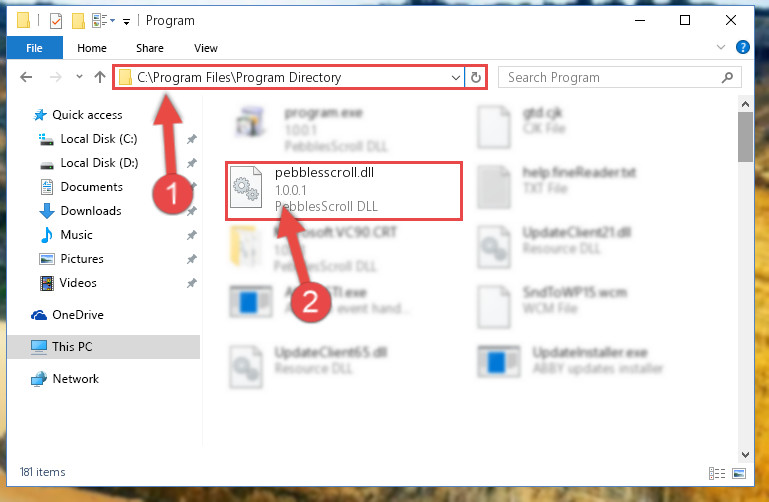
Task: Customize Quick Access Toolbar dropdown
Action: tap(127, 21)
